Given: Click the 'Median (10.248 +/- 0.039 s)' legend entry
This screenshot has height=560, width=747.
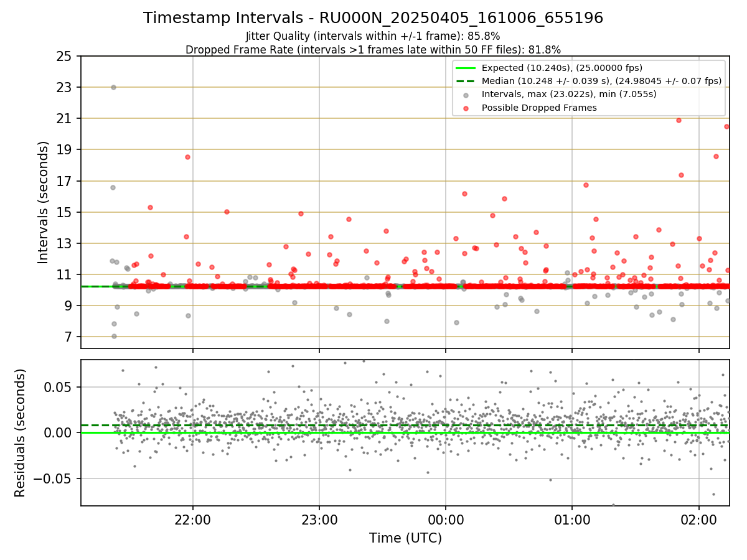Looking at the screenshot, I should click(601, 81).
